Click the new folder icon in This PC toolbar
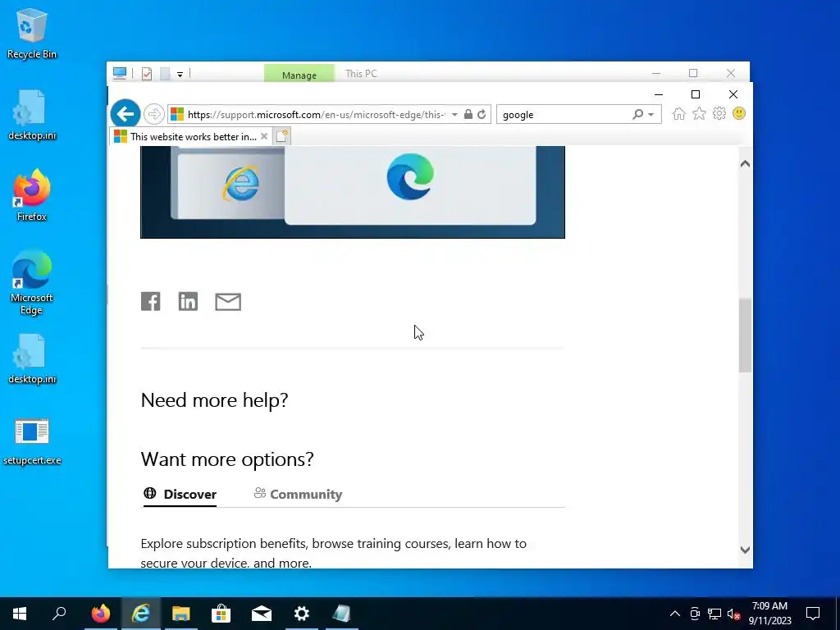Image resolution: width=840 pixels, height=630 pixels. click(165, 73)
